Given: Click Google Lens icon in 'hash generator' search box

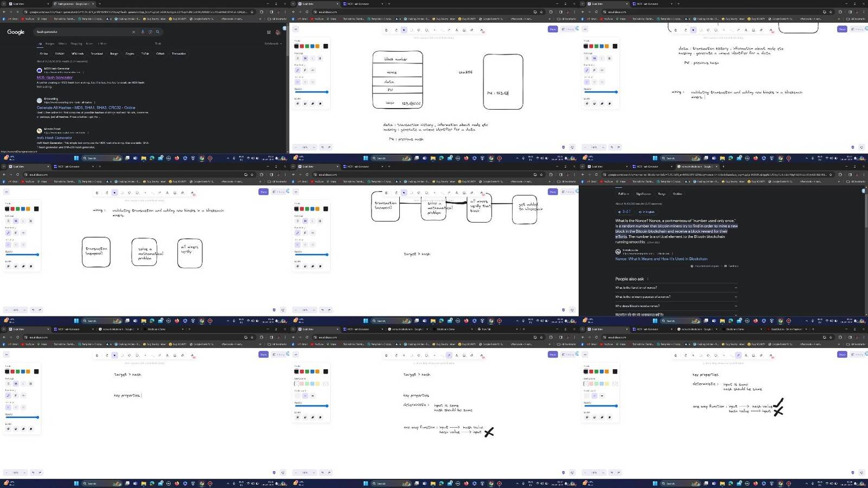Looking at the screenshot, I should pos(150,32).
